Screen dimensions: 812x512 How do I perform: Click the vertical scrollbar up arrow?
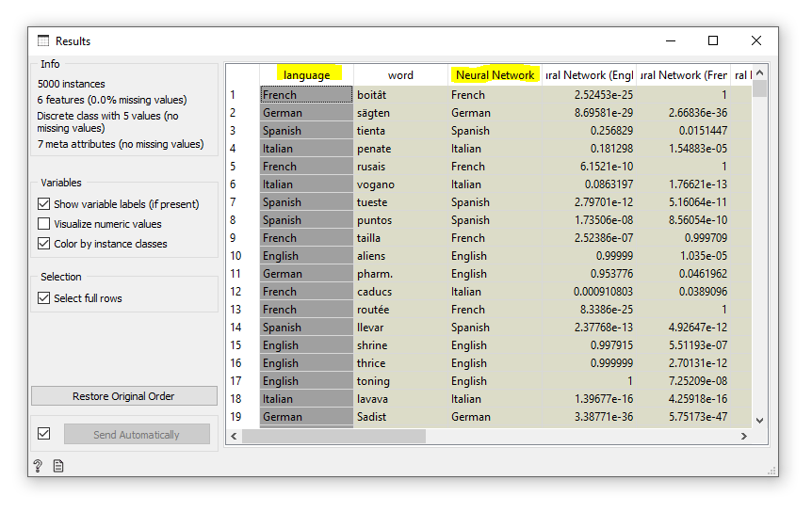pos(759,72)
